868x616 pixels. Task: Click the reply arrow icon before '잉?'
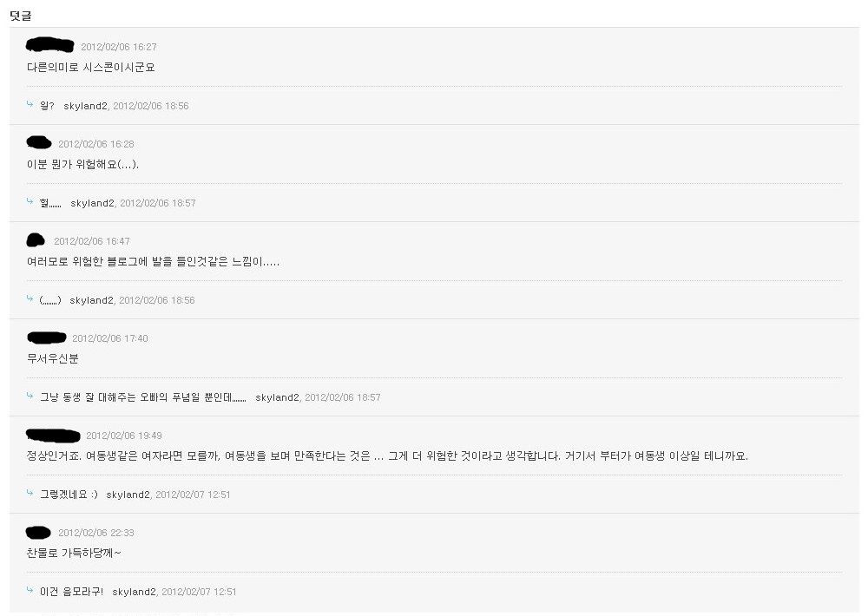(x=30, y=105)
